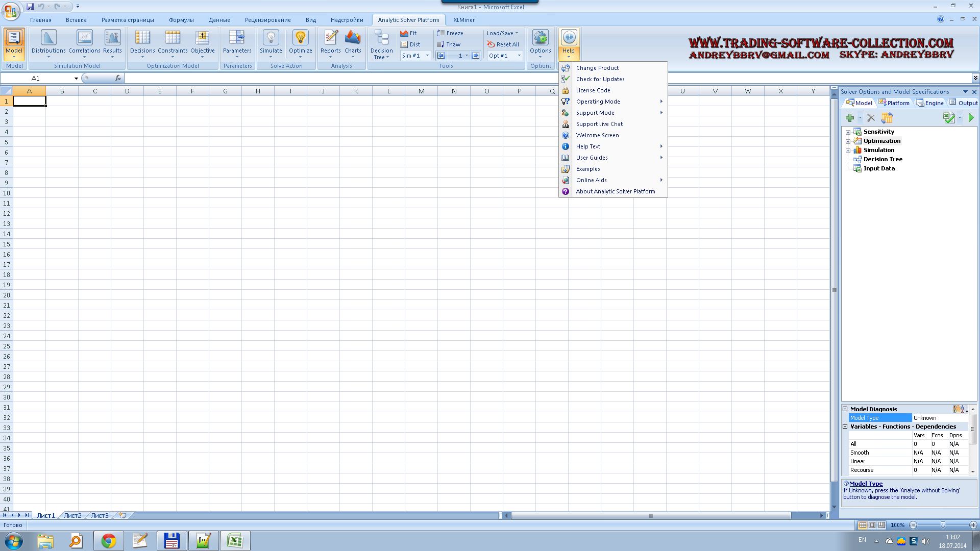980x551 pixels.
Task: Click the Model Type help link
Action: [866, 484]
